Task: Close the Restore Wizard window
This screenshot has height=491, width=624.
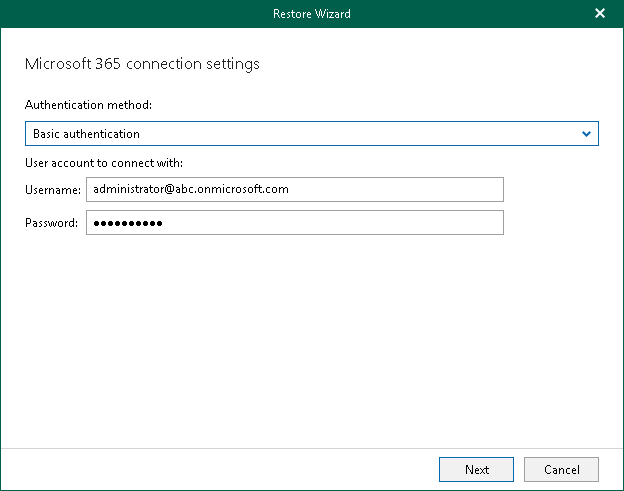Action: click(x=600, y=14)
